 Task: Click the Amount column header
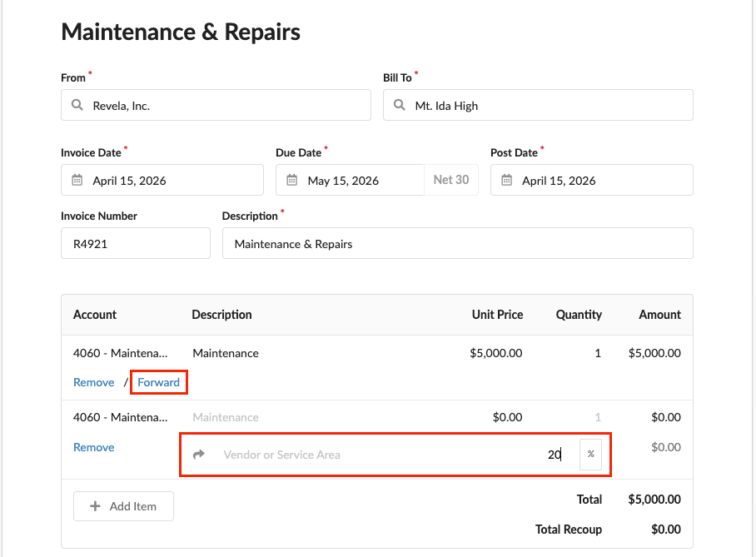(x=660, y=315)
